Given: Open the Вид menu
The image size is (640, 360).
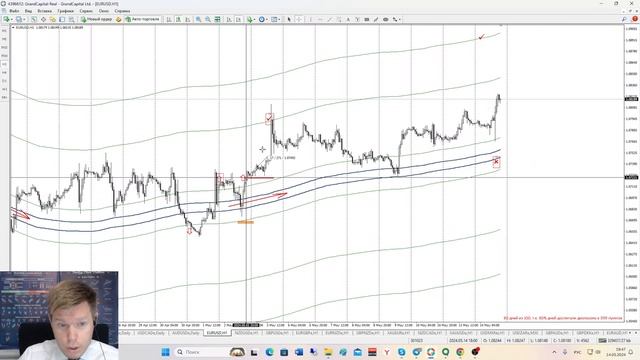Looking at the screenshot, I should coord(28,11).
